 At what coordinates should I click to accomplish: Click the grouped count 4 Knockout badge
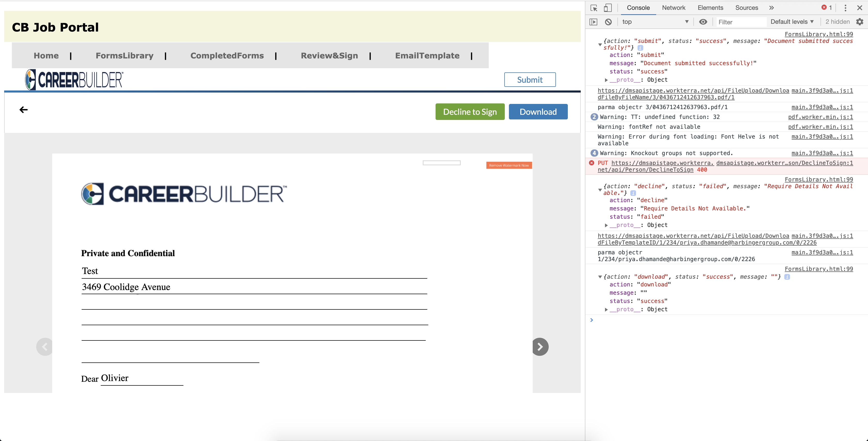click(594, 153)
